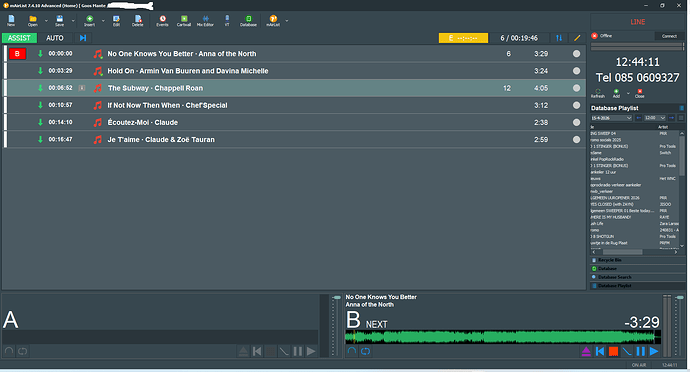Select the row The Subway - Chappell Roan
This screenshot has width=690, height=372.
click(x=295, y=88)
